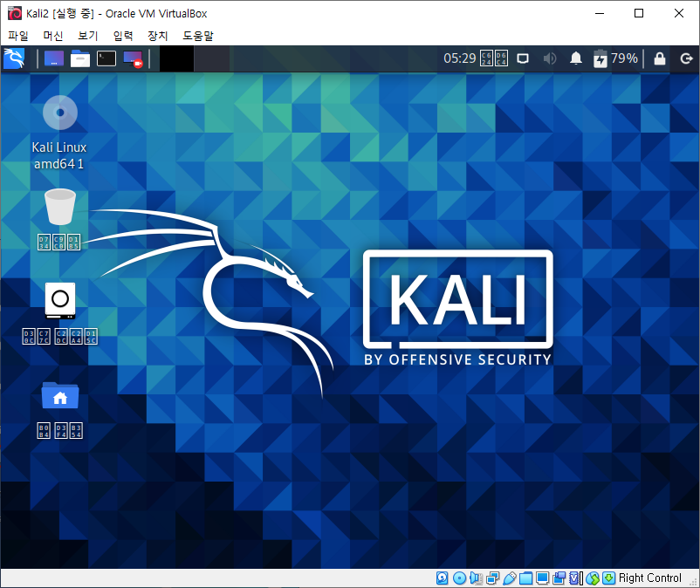Open the 파일 menu in VirtualBox
The width and height of the screenshot is (700, 588).
[x=17, y=36]
